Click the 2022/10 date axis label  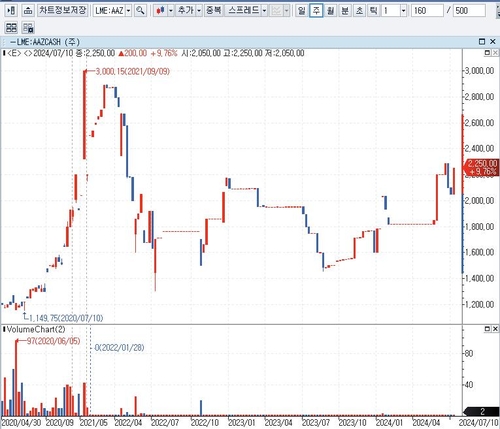(205, 423)
